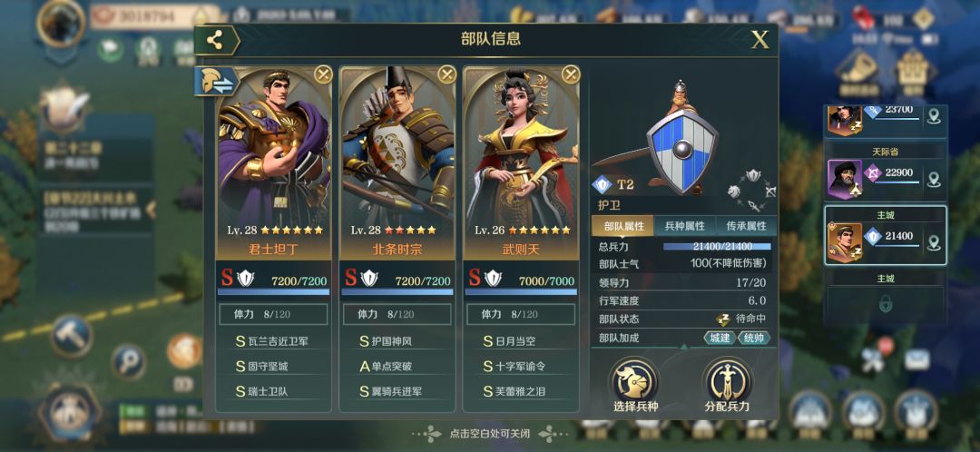
Task: Select skill 瓦兰吉近卫军 of 君士坦丁
Action: click(x=273, y=341)
